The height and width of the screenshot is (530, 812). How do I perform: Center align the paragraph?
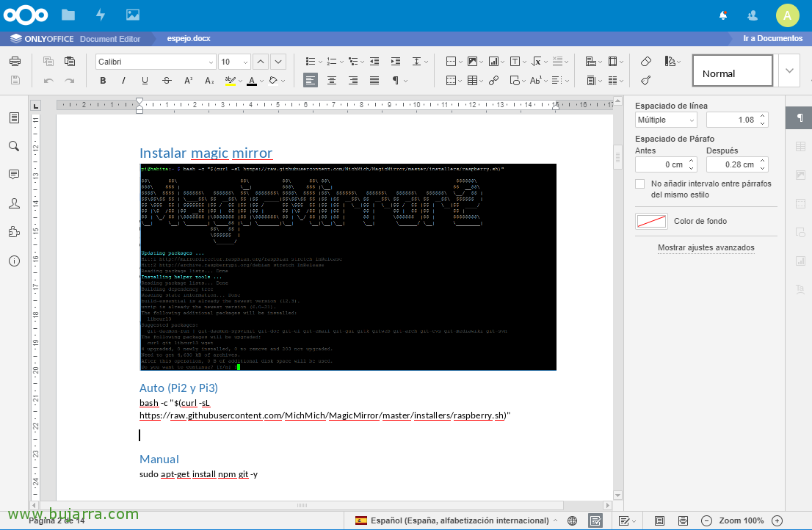[332, 81]
